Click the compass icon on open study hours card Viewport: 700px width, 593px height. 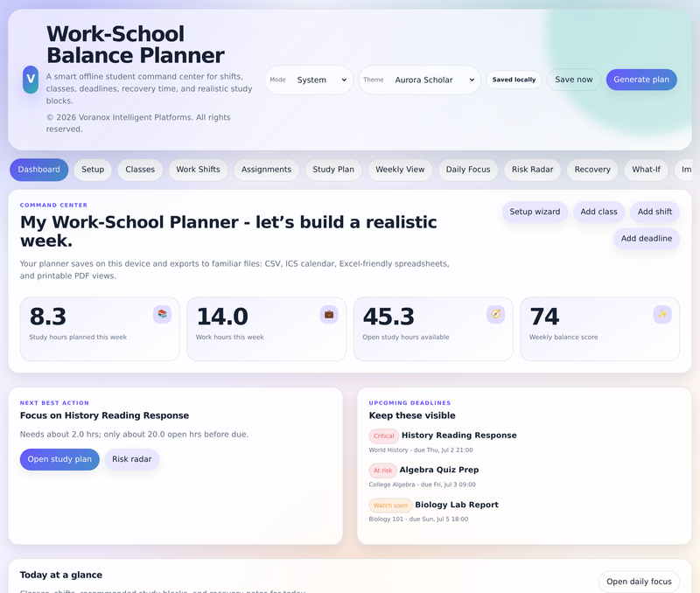495,314
